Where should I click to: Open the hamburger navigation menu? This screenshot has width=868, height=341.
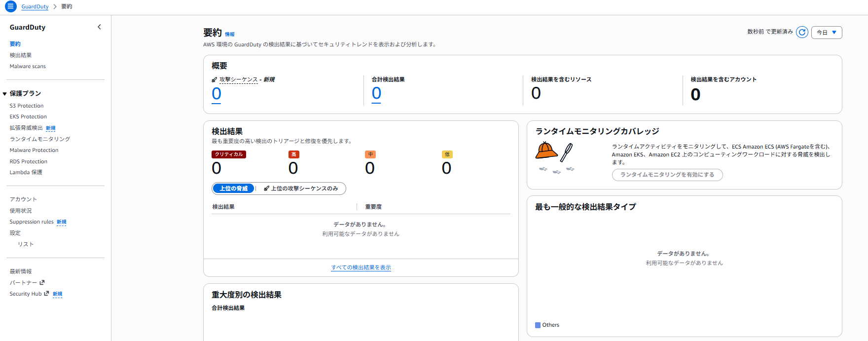click(x=10, y=6)
